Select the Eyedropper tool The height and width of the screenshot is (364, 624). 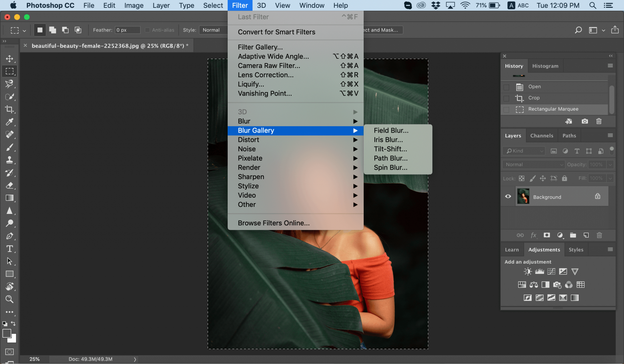[10, 122]
